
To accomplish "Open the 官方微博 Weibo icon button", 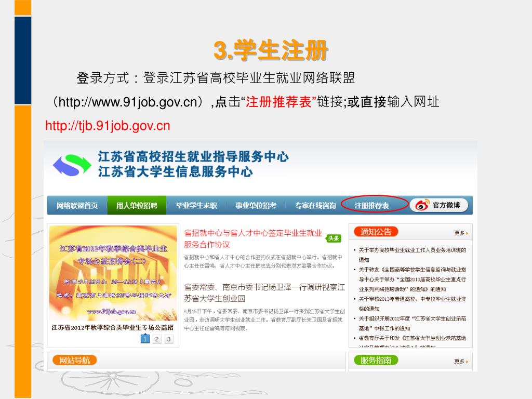I will (x=439, y=205).
